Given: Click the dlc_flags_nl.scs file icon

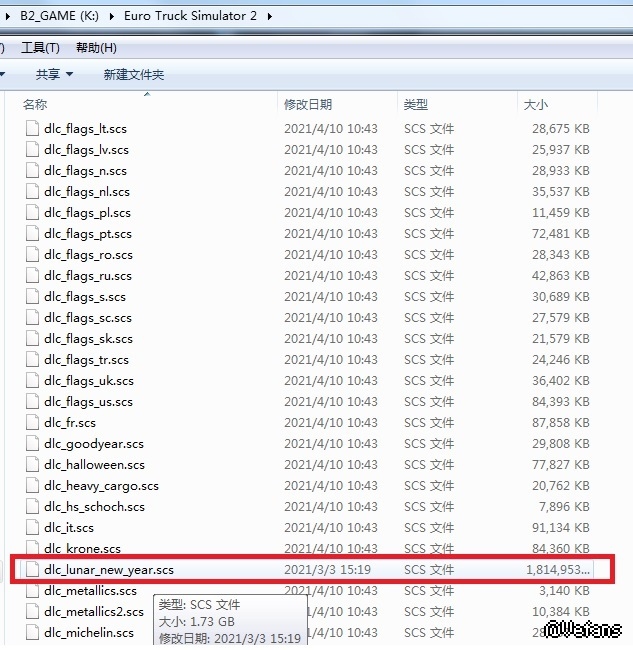Looking at the screenshot, I should pyautogui.click(x=32, y=192).
